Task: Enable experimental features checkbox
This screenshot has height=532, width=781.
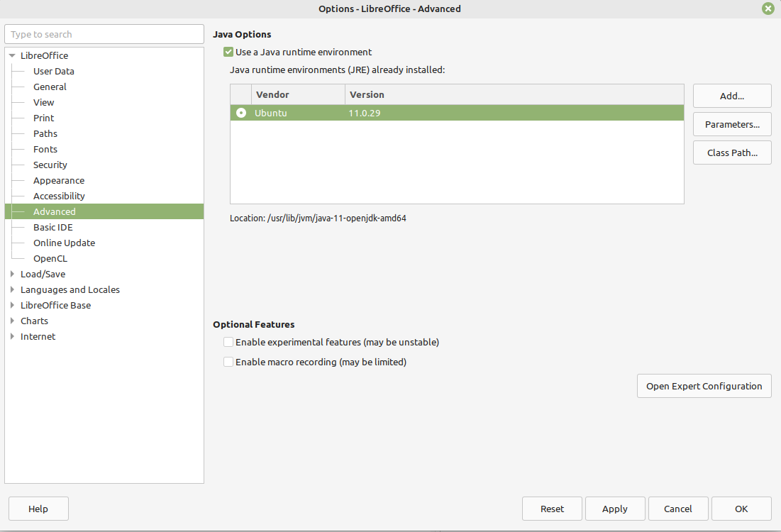Action: pyautogui.click(x=228, y=342)
